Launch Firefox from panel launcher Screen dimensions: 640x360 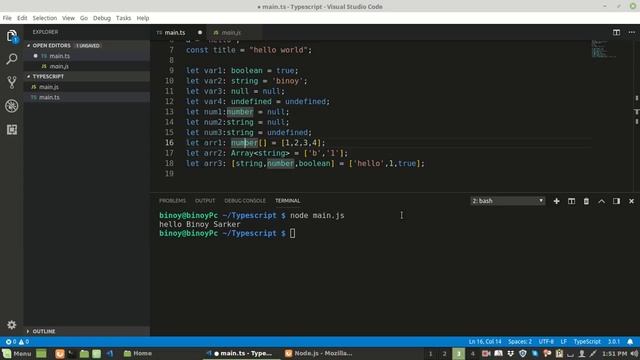point(60,353)
